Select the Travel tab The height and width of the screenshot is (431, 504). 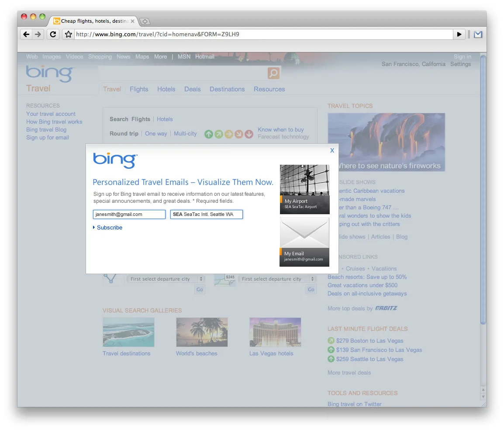pyautogui.click(x=112, y=89)
